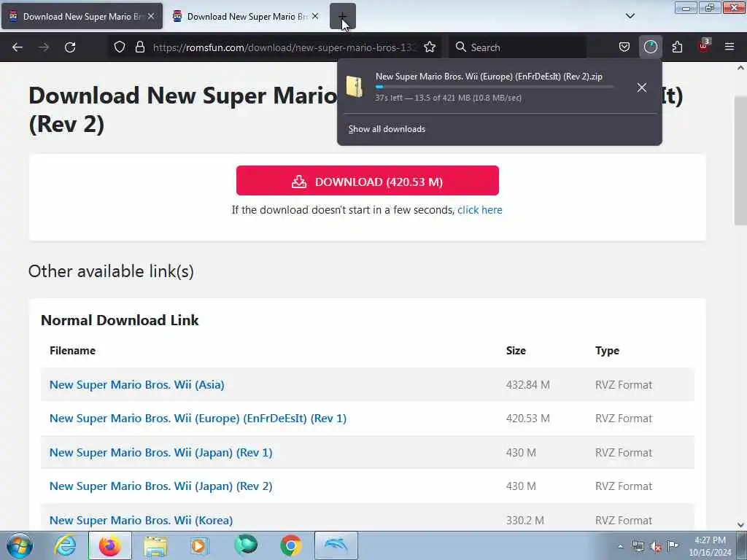747x560 pixels.
Task: Open the green round taskbar app icon
Action: (245, 545)
